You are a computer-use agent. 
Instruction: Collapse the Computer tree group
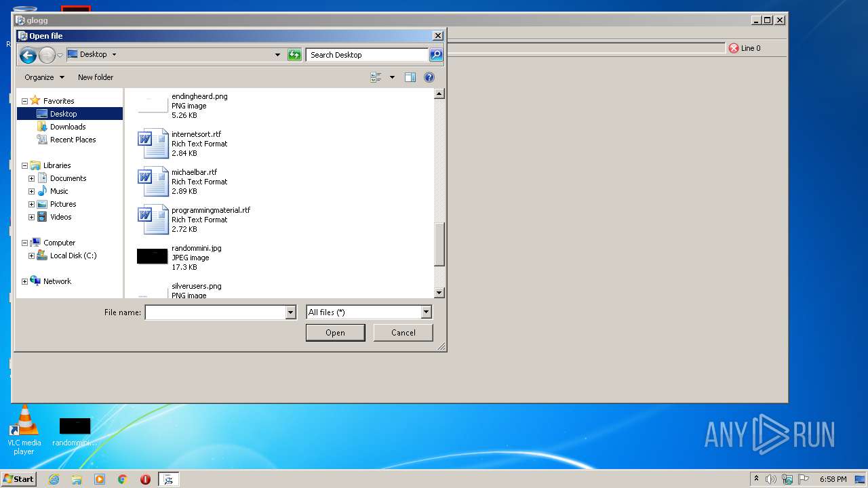pyautogui.click(x=25, y=243)
